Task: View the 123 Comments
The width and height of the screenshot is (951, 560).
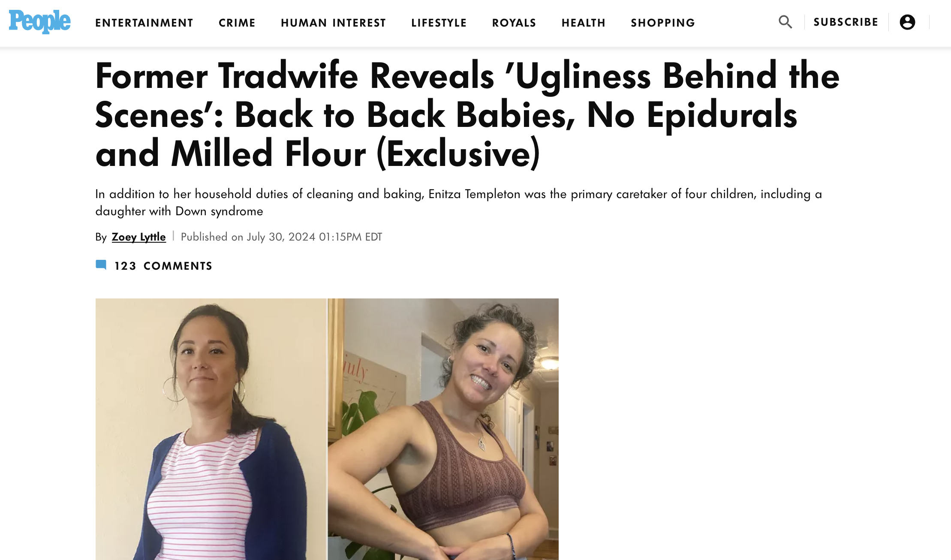Action: click(163, 266)
